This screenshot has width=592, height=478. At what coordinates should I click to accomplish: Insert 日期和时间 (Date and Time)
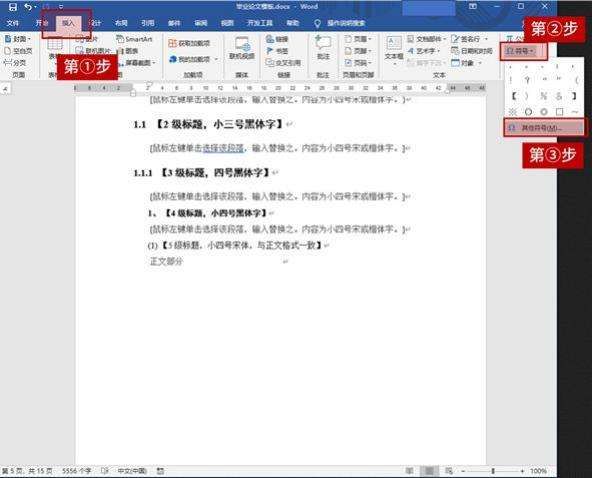click(x=472, y=51)
